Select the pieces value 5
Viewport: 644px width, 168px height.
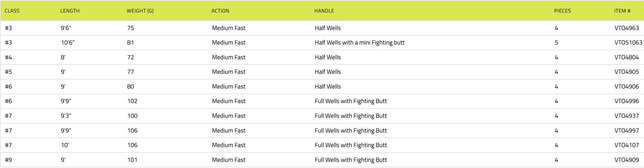click(x=556, y=43)
